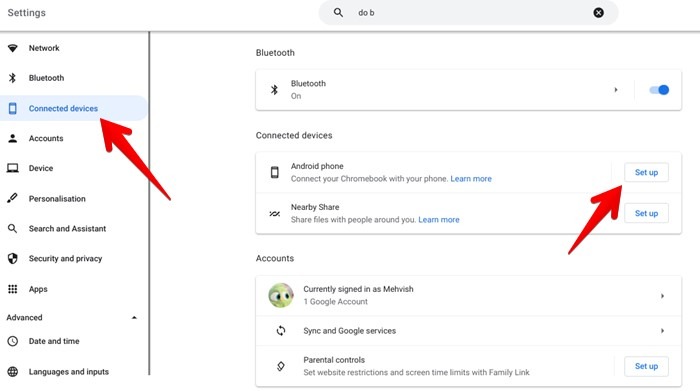Turn off the Bluetooth toggle switch
This screenshot has height=391, width=700.
[659, 90]
